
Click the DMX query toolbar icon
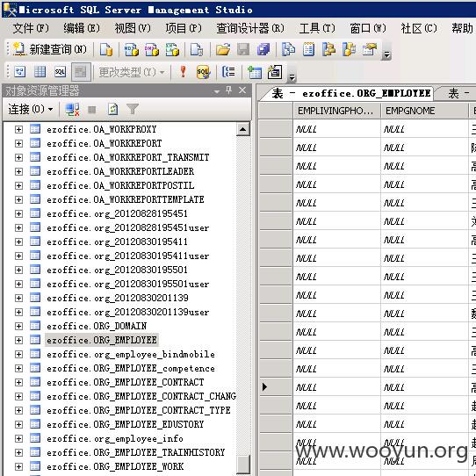pyautogui.click(x=151, y=49)
